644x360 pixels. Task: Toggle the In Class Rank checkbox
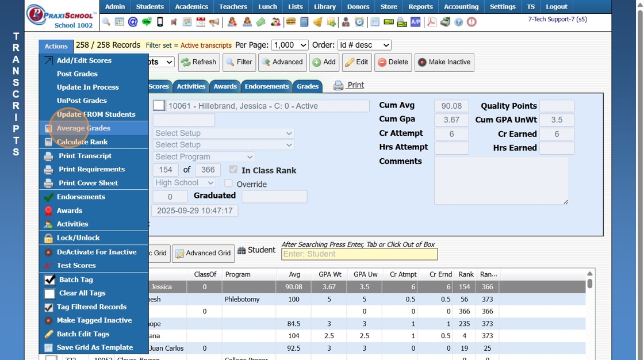coord(233,170)
